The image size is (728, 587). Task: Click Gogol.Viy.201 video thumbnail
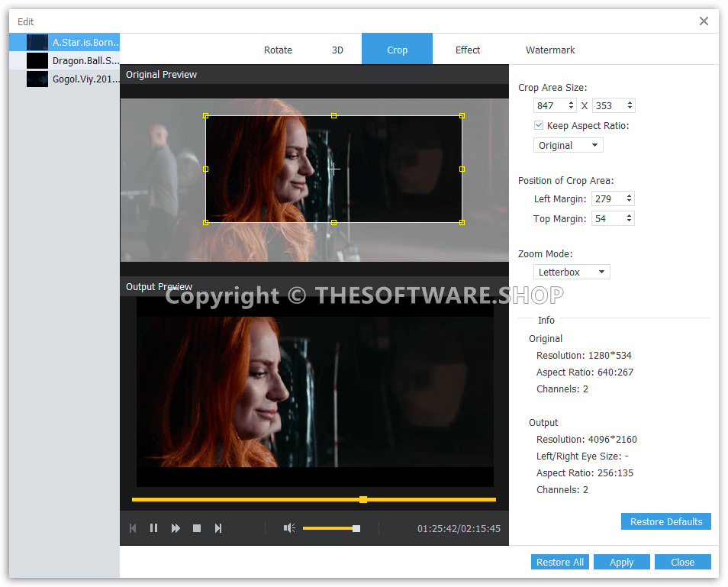tap(37, 79)
